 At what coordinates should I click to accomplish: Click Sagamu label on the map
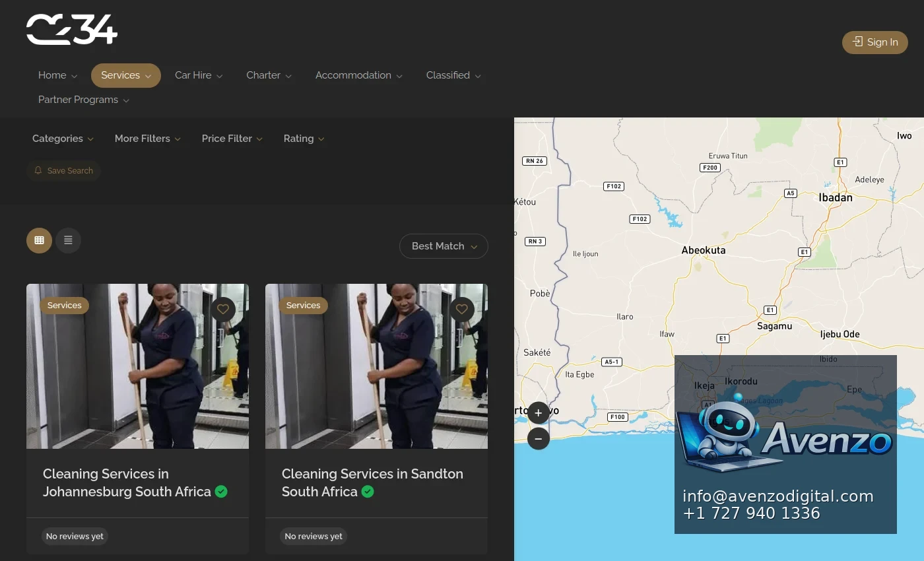(775, 326)
